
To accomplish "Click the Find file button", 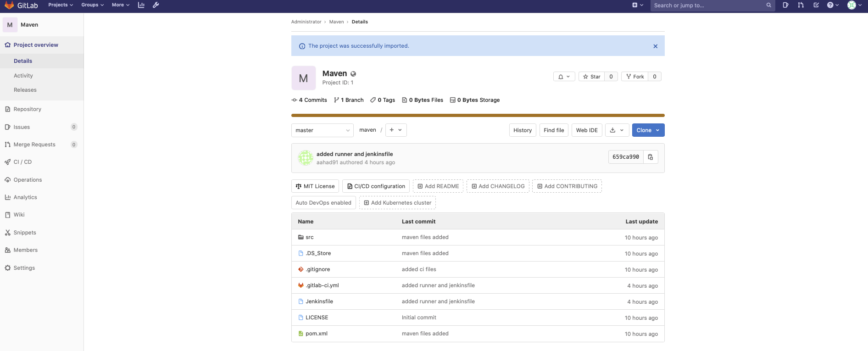I will pyautogui.click(x=554, y=130).
